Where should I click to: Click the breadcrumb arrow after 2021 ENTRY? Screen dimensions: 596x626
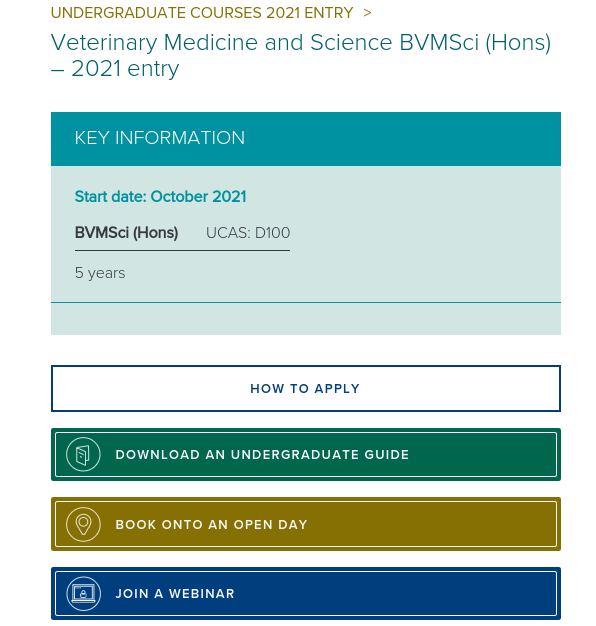[x=367, y=13]
